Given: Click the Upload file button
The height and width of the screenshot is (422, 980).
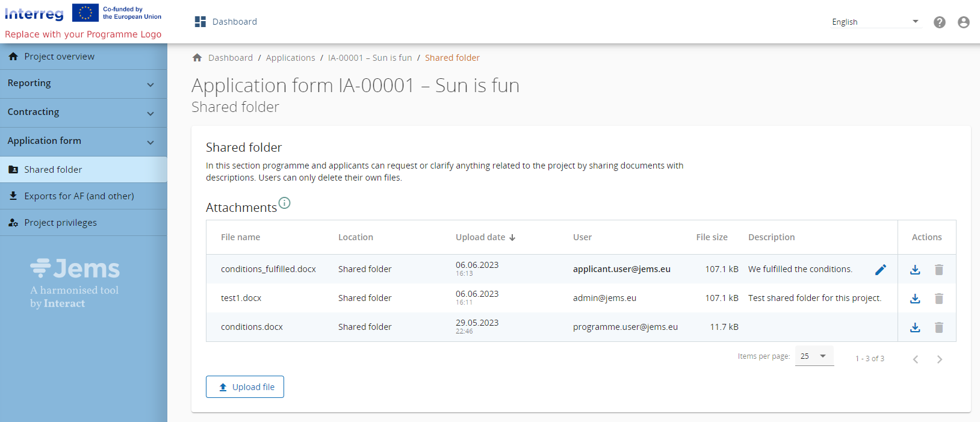Looking at the screenshot, I should click(x=245, y=387).
